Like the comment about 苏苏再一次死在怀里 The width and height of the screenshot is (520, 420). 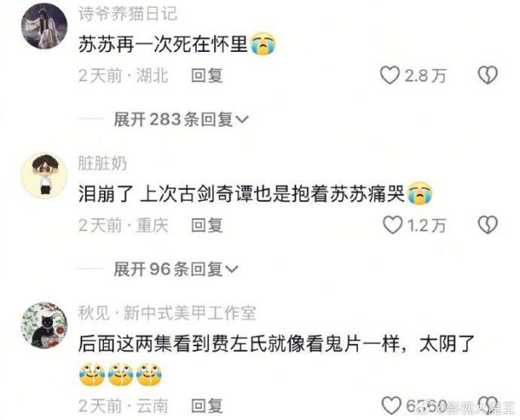tap(389, 75)
